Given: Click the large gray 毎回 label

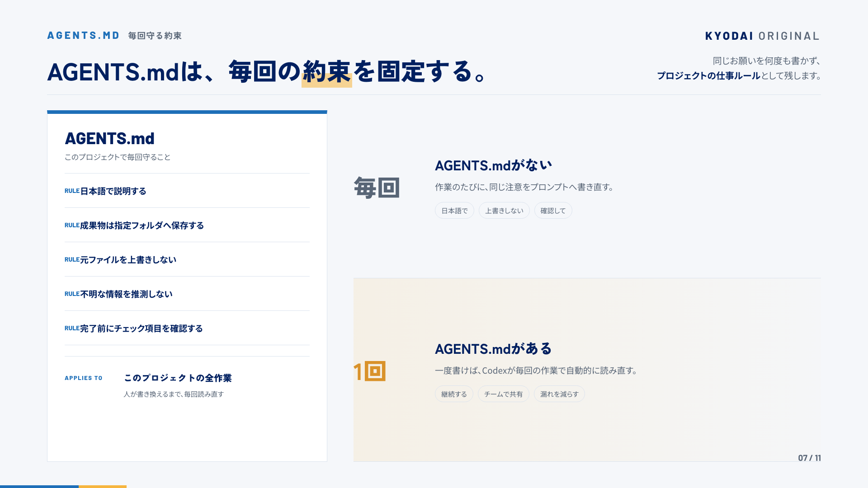Looking at the screenshot, I should click(x=377, y=188).
